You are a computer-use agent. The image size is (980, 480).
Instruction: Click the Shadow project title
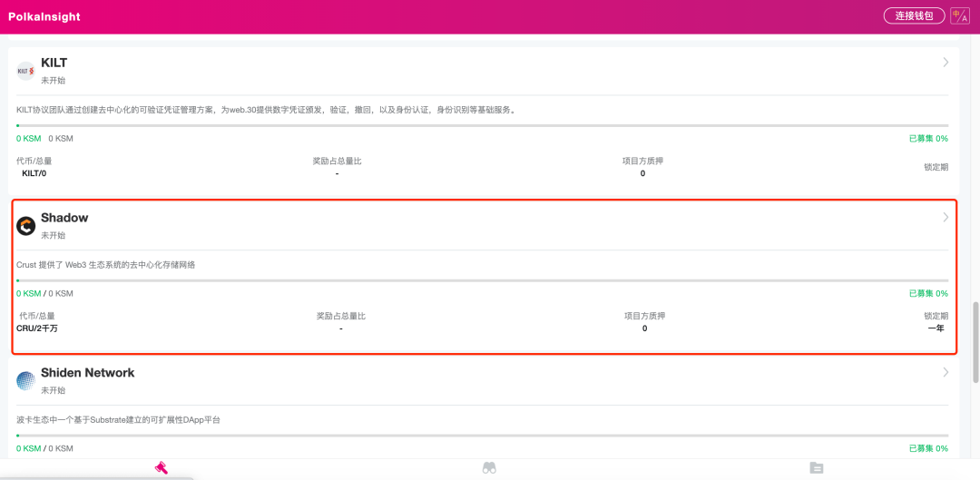coord(64,218)
